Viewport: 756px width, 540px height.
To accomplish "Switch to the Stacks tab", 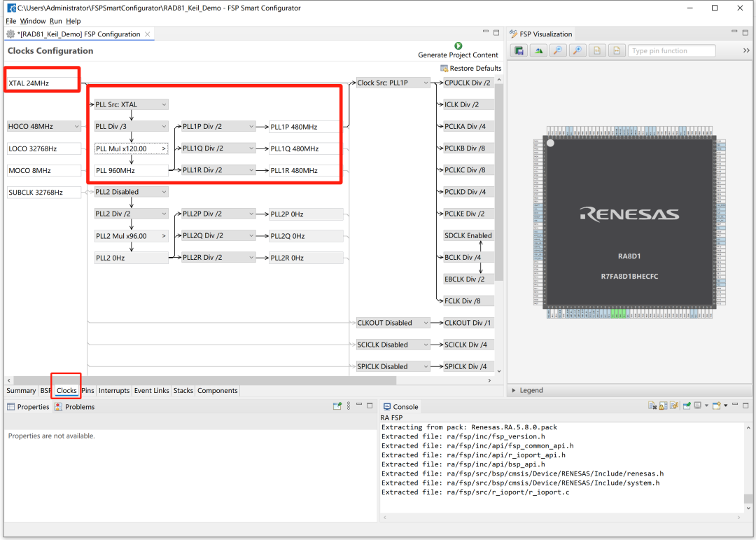I will tap(183, 391).
